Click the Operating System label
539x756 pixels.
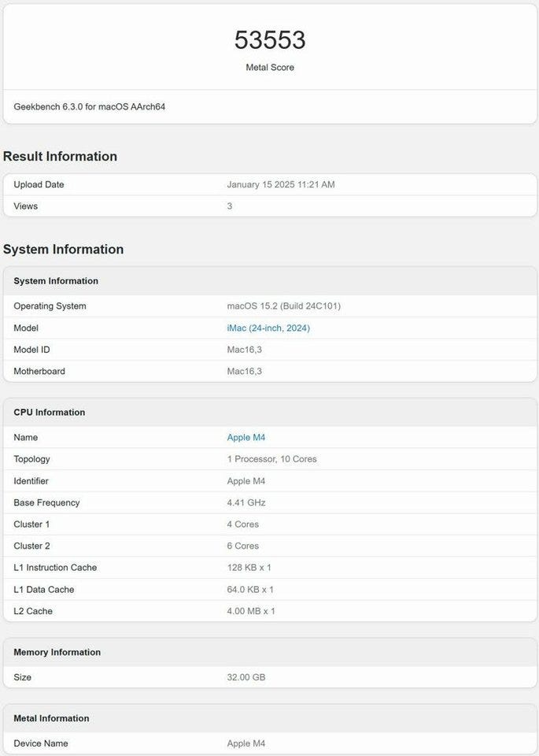[x=50, y=306]
